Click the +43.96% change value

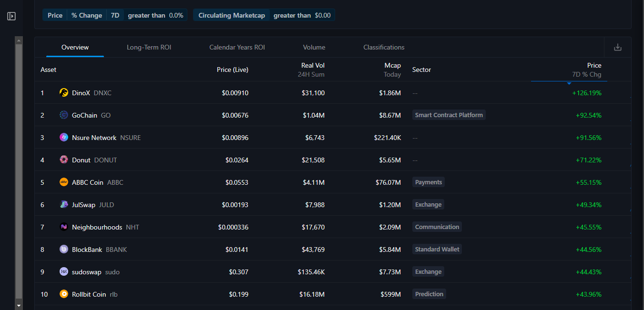tap(589, 294)
